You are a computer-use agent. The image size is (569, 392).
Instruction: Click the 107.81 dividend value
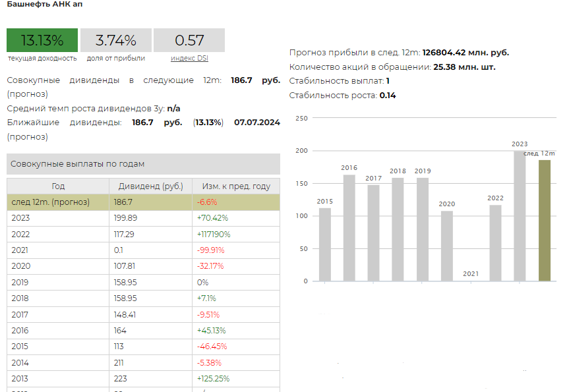[124, 266]
